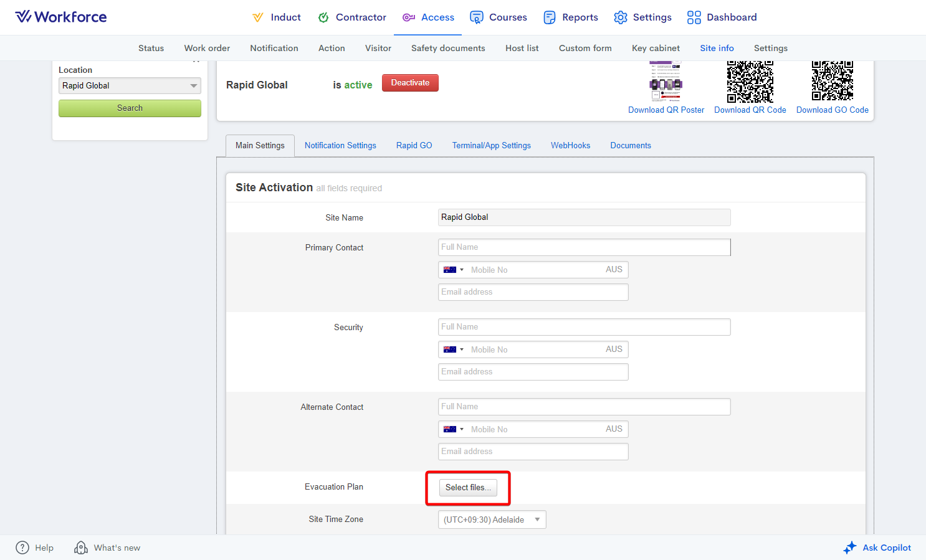Select the Key cabinet submenu item
The image size is (926, 560).
pyautogui.click(x=656, y=48)
